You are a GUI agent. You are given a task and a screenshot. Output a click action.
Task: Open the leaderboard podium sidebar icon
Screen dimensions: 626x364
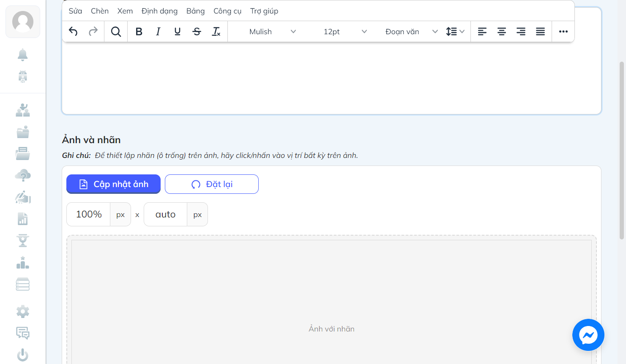pos(23,263)
